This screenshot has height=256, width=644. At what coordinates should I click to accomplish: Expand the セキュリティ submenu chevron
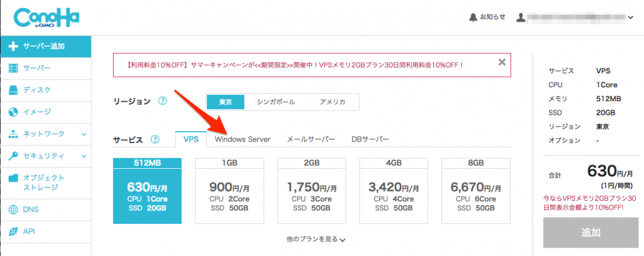(x=84, y=156)
